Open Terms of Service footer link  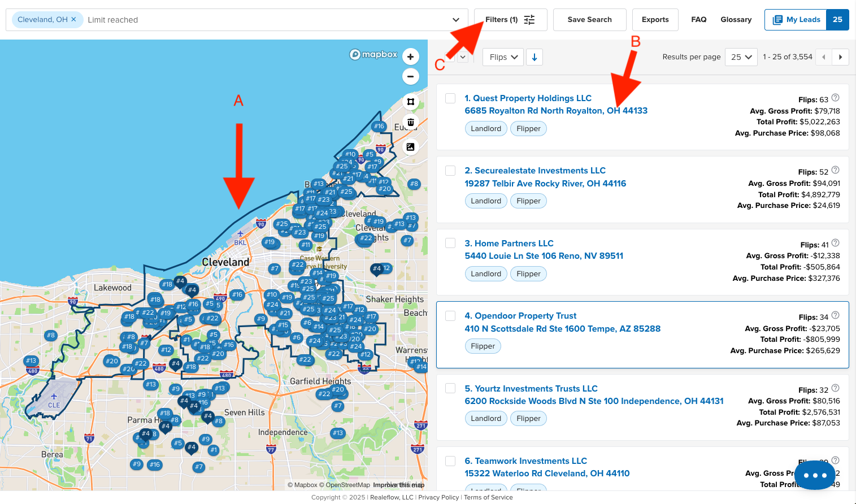pyautogui.click(x=488, y=497)
